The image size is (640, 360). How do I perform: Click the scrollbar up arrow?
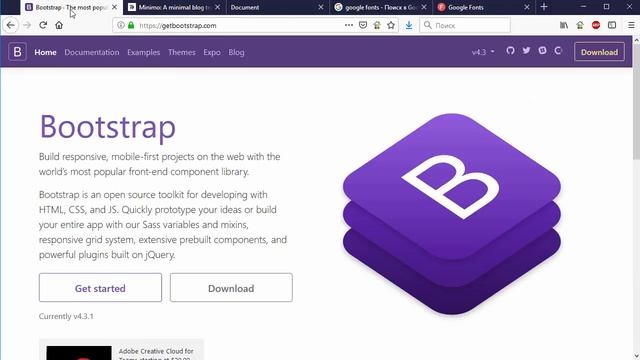[x=636, y=40]
